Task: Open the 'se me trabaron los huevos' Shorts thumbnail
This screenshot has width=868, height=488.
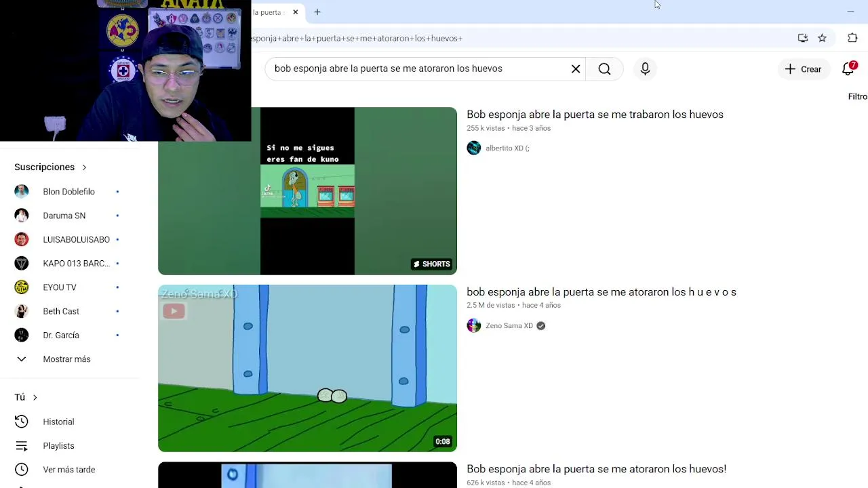Action: (307, 191)
